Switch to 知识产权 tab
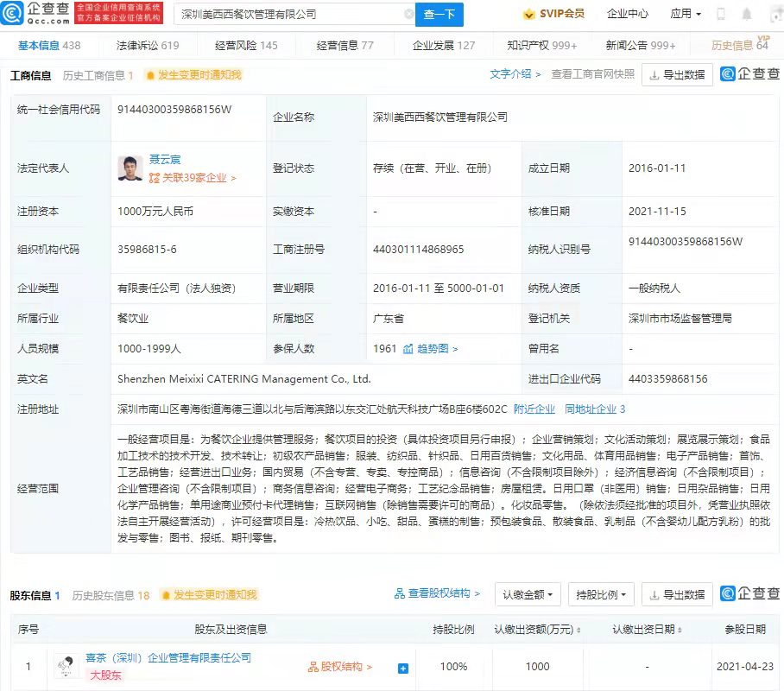Screen dimensions: 784x691 542,46
